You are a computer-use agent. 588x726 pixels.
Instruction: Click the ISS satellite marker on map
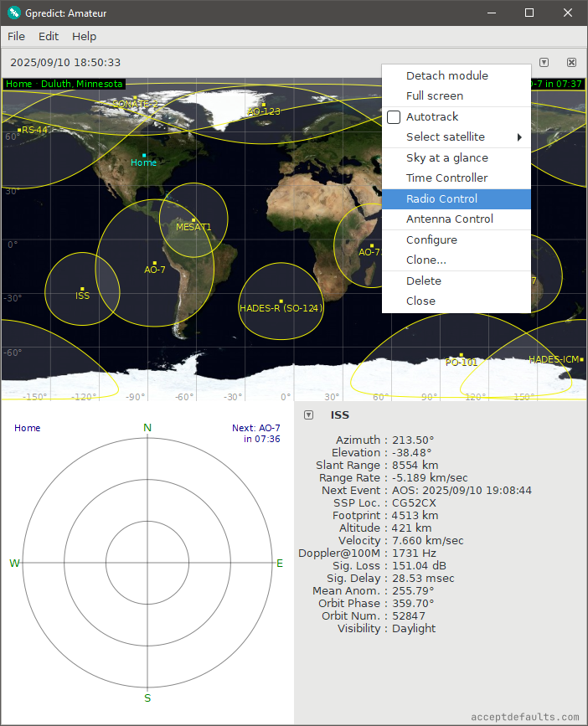coord(82,289)
